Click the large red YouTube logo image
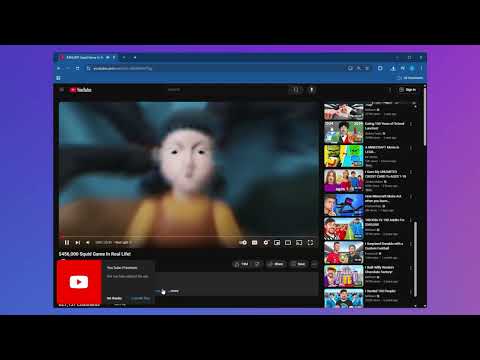 tap(79, 282)
